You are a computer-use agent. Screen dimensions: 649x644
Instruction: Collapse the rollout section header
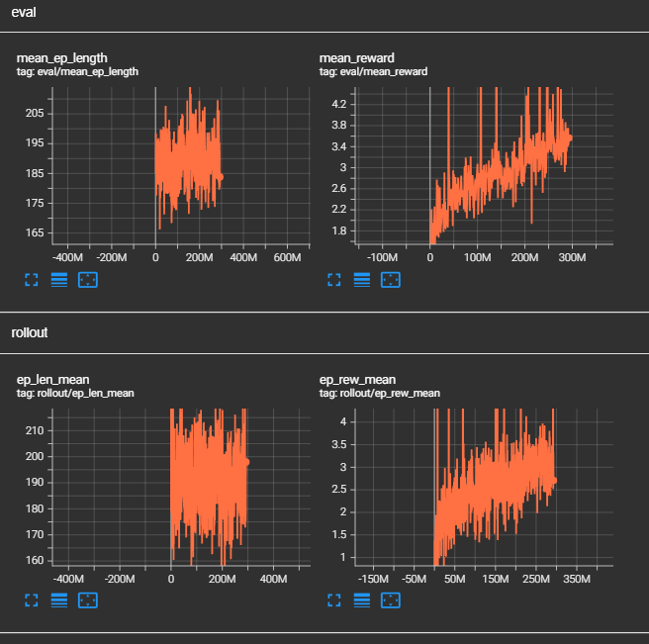[31, 332]
